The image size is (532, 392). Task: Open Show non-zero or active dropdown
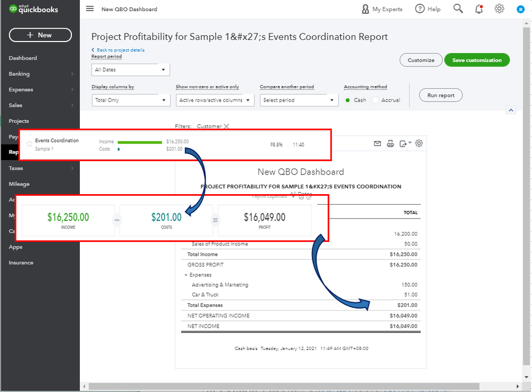[215, 101]
